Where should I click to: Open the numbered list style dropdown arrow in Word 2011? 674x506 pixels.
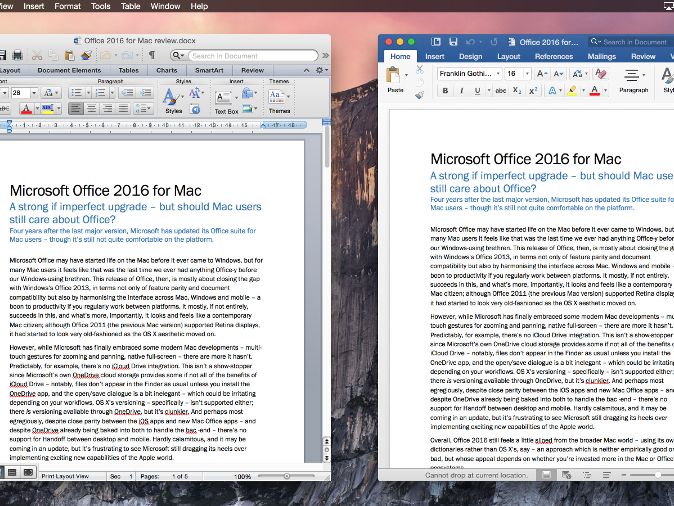(112, 92)
